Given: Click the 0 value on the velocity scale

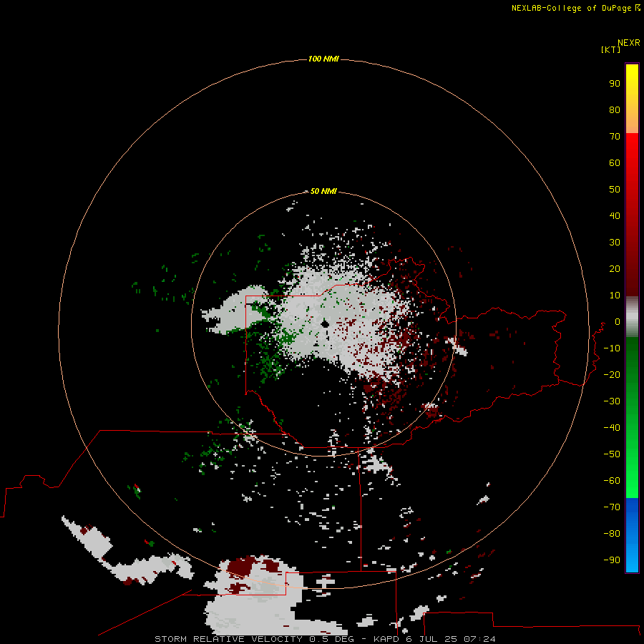Looking at the screenshot, I should coord(618,322).
